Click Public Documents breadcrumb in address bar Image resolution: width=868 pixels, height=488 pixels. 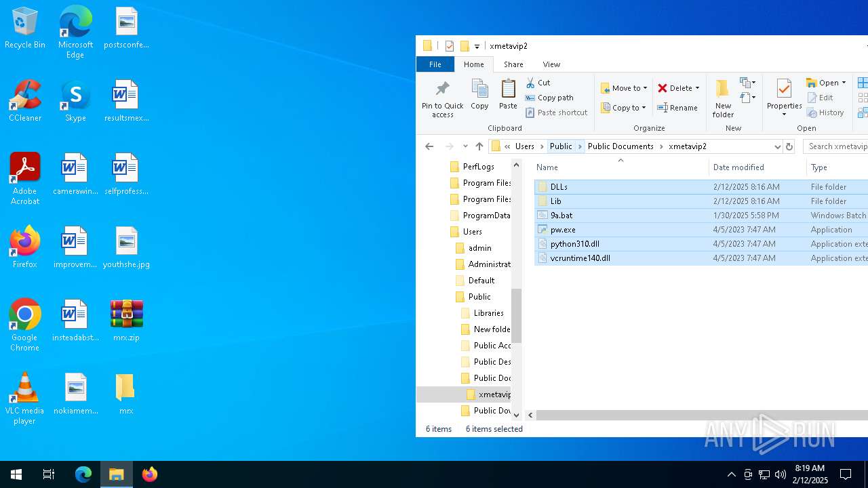click(x=620, y=146)
